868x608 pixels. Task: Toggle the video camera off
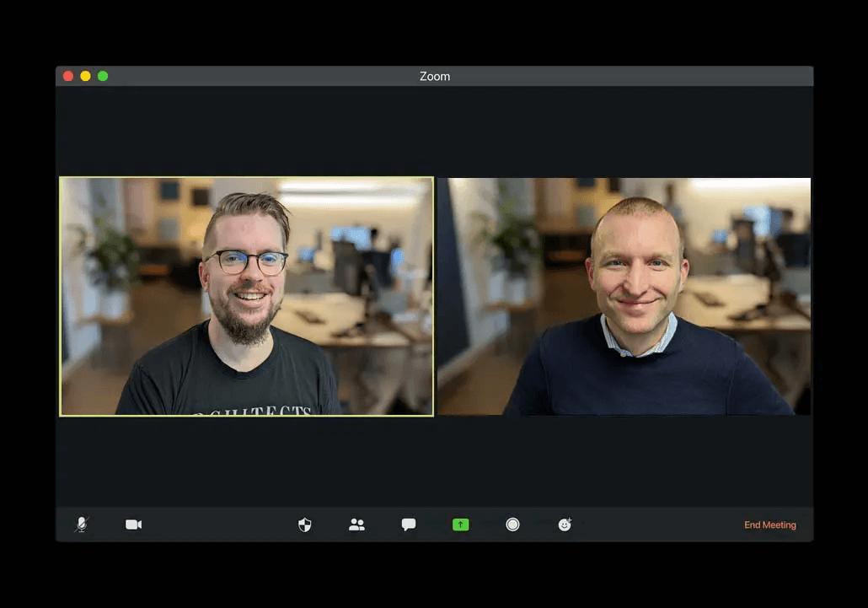[133, 525]
